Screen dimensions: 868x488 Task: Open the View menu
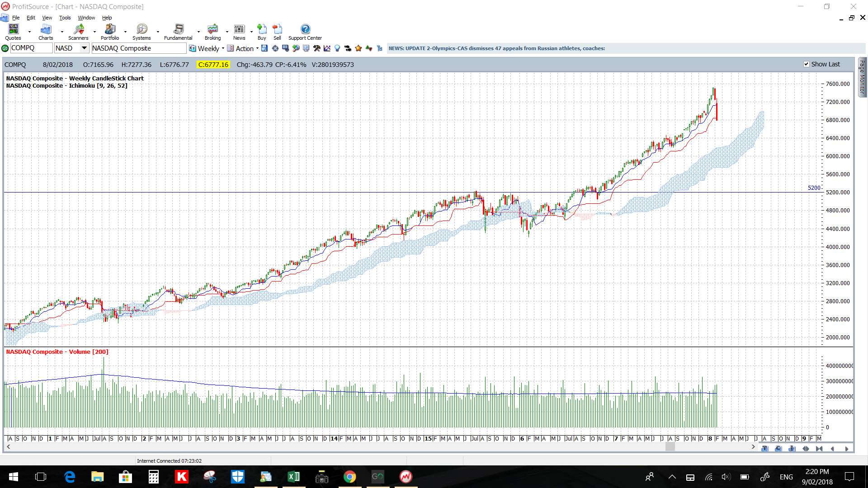[x=47, y=18]
